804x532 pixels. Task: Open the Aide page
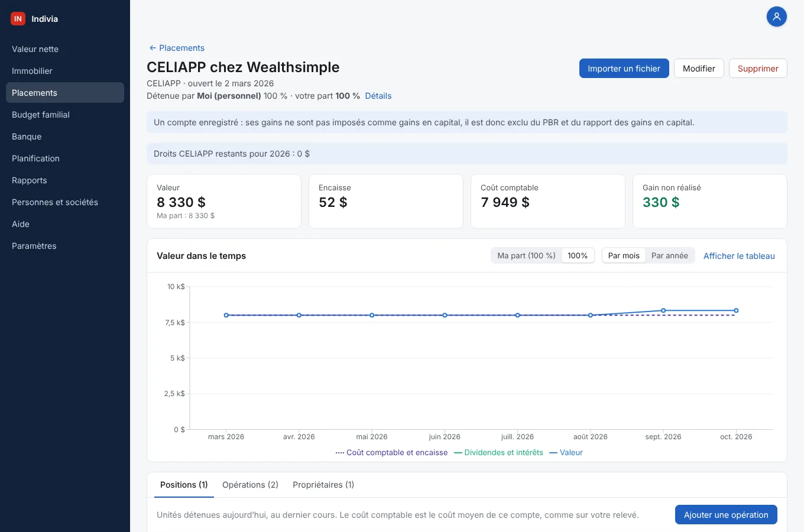(x=65, y=224)
